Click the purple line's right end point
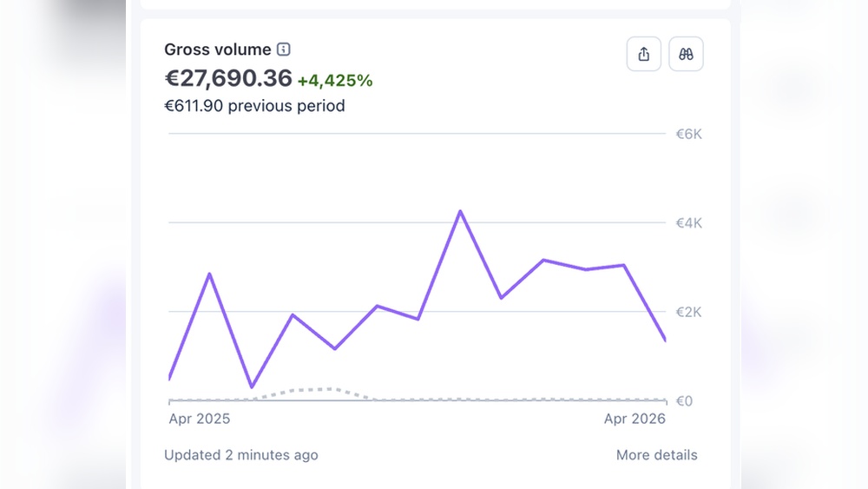Viewport: 868px width, 489px height. pos(664,339)
